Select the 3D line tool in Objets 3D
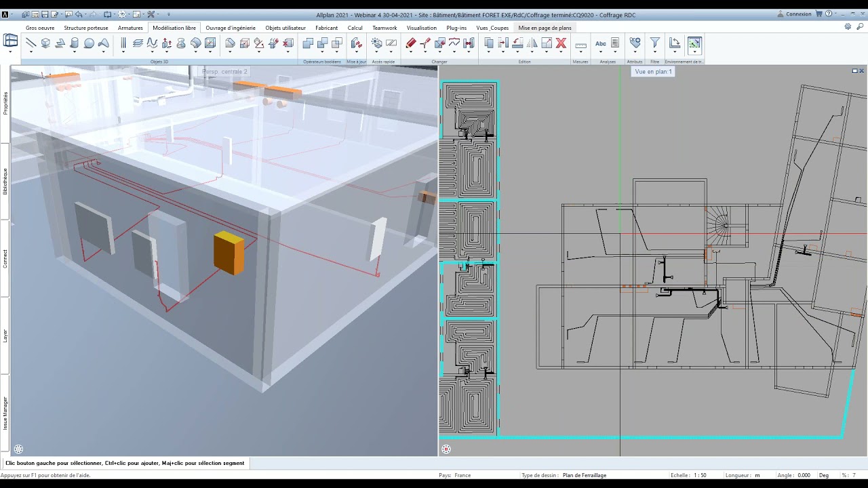 point(31,43)
